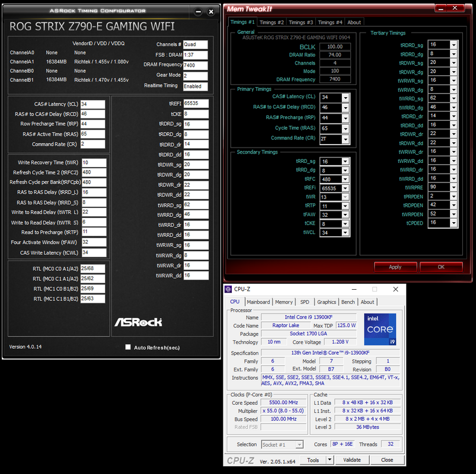Click the CPU-Z app icon in title bar
The height and width of the screenshot is (474, 476).
(228, 289)
